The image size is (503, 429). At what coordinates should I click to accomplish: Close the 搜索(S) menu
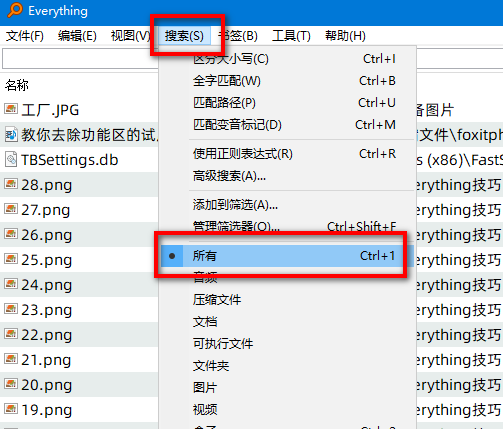[184, 36]
